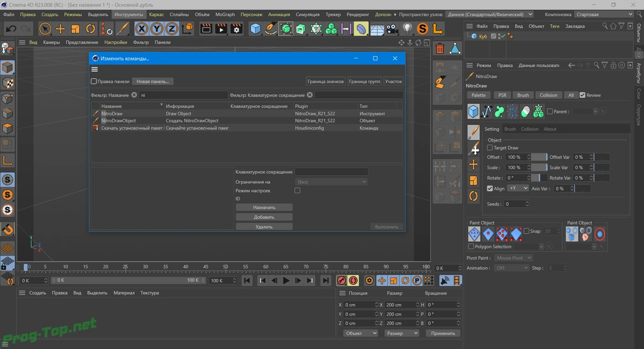
Task: Click the Назначить button
Action: (264, 207)
